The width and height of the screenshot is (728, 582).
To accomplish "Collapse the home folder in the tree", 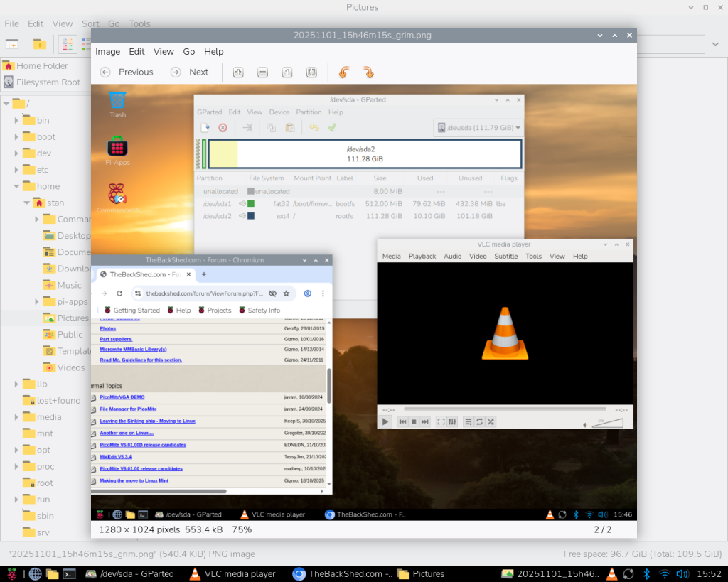I will 16,186.
